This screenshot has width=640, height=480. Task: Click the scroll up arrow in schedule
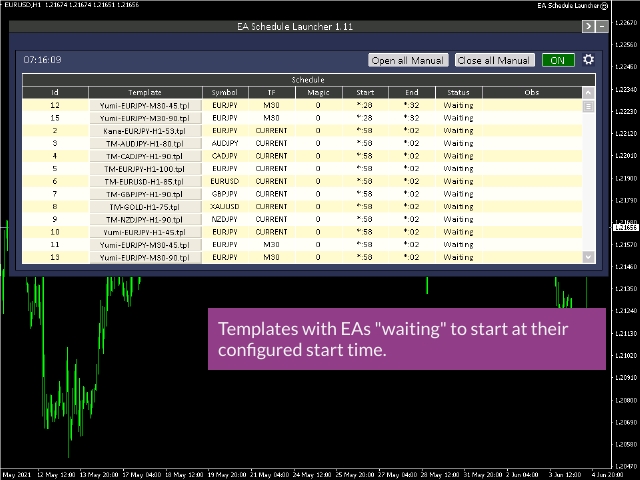click(x=588, y=93)
